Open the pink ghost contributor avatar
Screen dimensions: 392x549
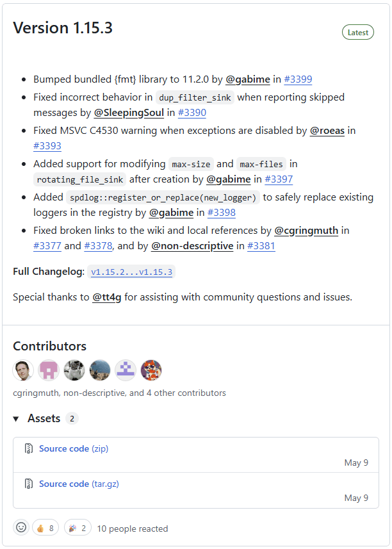pyautogui.click(x=49, y=370)
